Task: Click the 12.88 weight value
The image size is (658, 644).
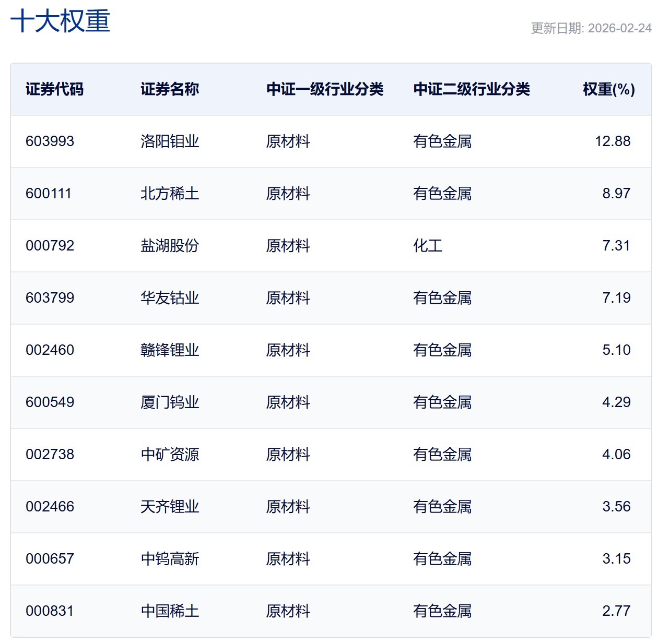Action: click(613, 141)
